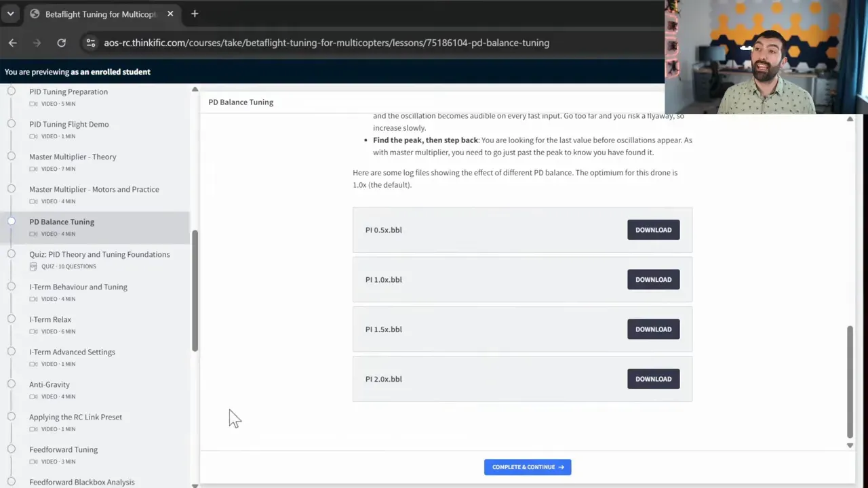The image size is (868, 488).
Task: Click the PD Balance Tuning header title
Action: pyautogui.click(x=241, y=102)
